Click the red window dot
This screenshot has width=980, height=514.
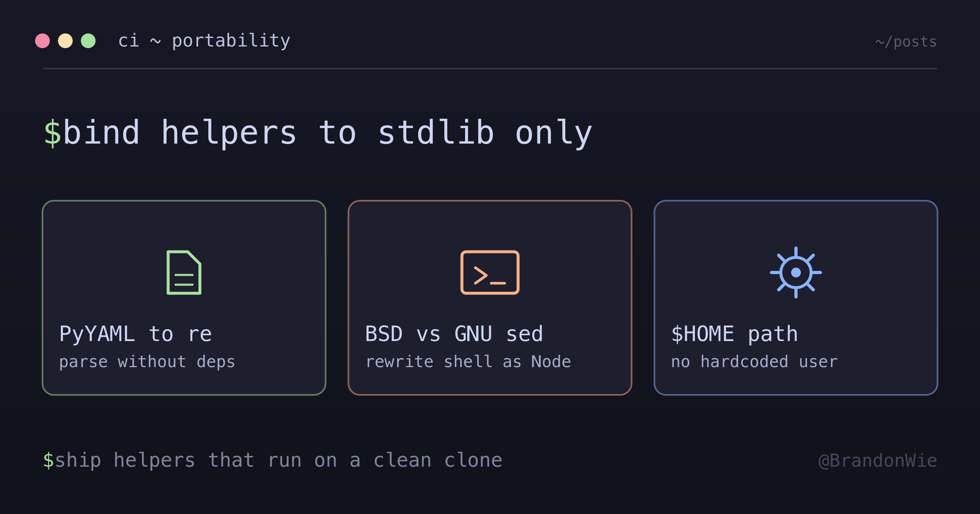tap(42, 41)
